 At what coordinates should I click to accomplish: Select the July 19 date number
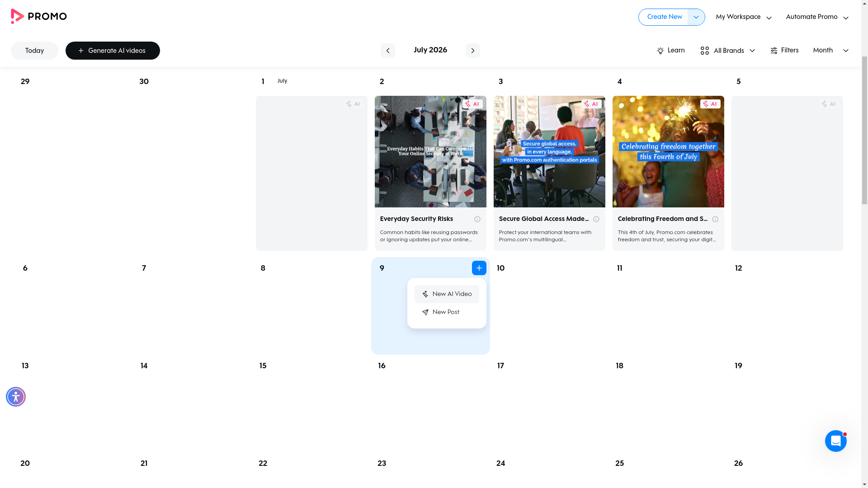(x=738, y=366)
